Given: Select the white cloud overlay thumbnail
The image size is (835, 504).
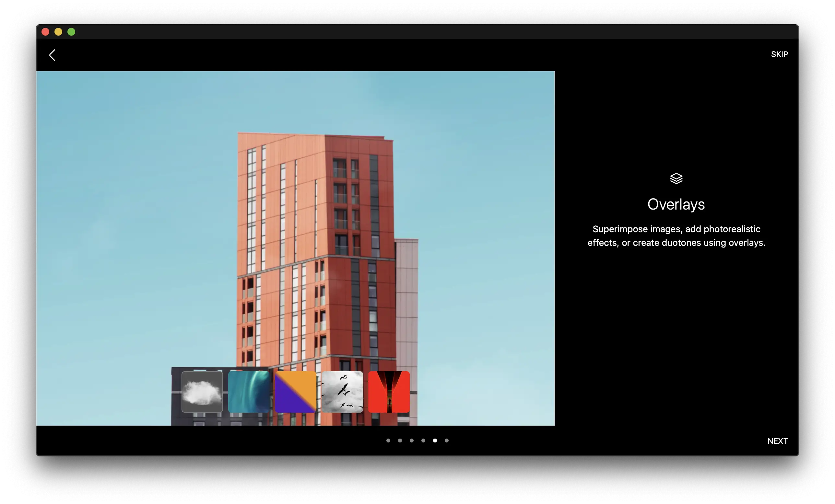Looking at the screenshot, I should point(202,392).
